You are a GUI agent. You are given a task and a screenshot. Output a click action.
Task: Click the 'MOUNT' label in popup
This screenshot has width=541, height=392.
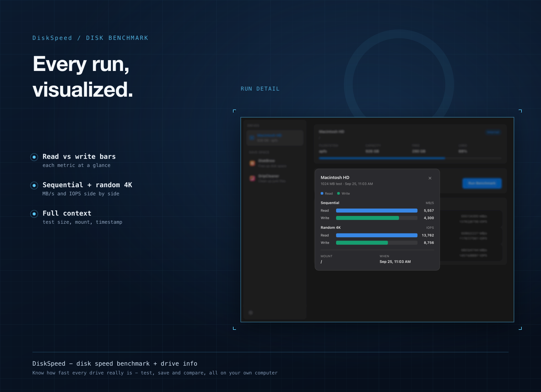click(326, 256)
